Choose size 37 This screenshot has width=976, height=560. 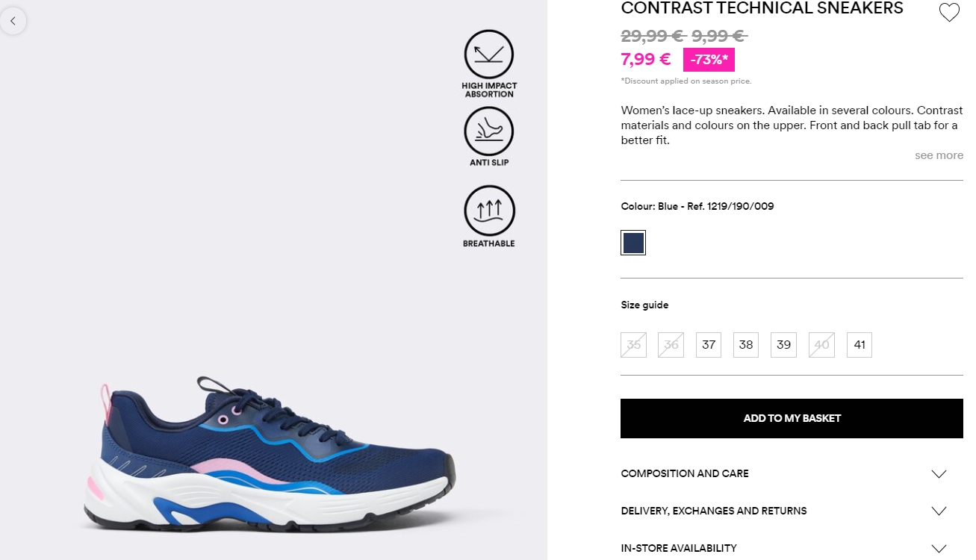[709, 345]
